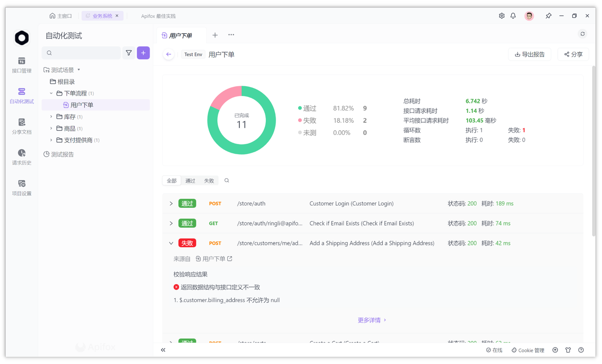Image resolution: width=602 pixels, height=364 pixels.
Task: Add a new tab with plus icon
Action: pyautogui.click(x=215, y=35)
